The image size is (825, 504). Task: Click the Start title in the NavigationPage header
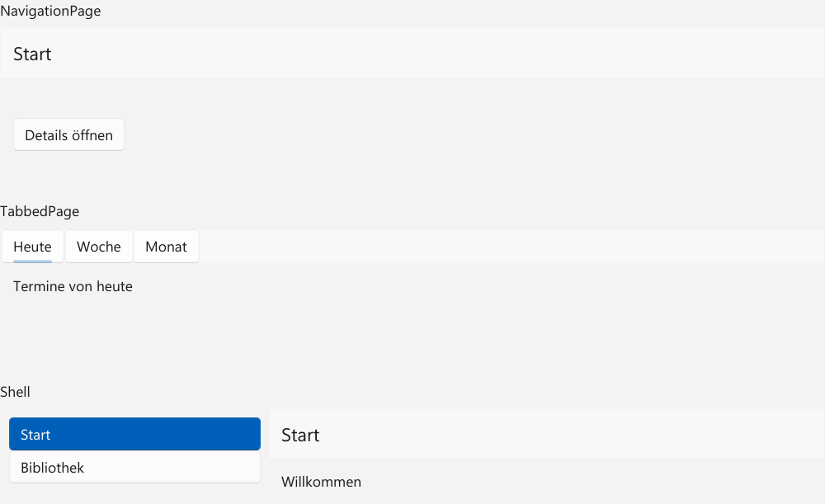pos(32,54)
